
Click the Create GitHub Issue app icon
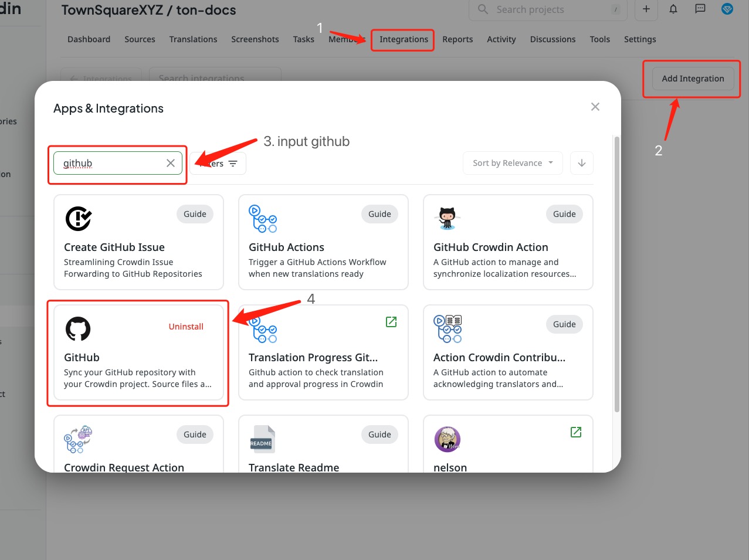tap(78, 219)
